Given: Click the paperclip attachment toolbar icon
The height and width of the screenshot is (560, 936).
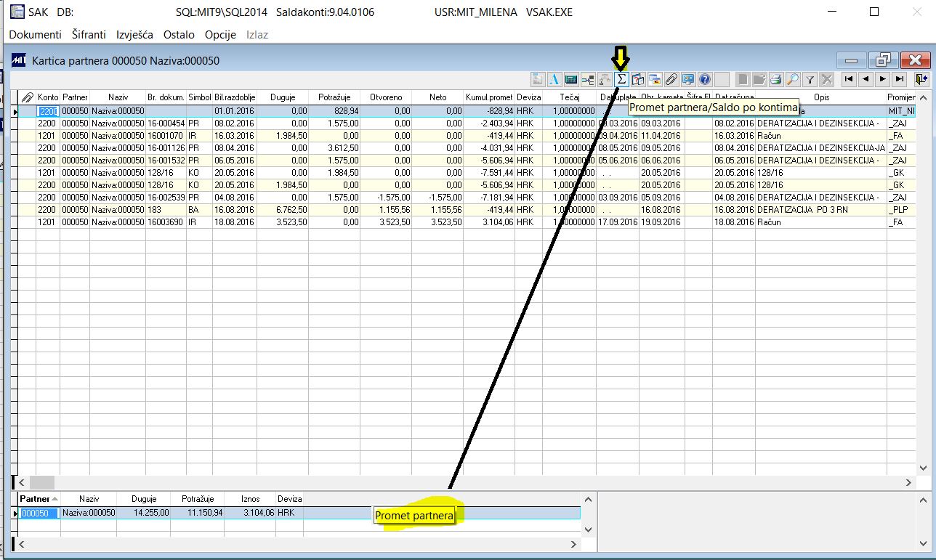Looking at the screenshot, I should pyautogui.click(x=671, y=79).
